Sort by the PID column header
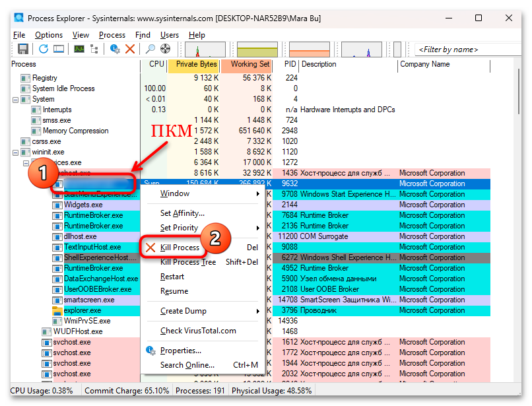The width and height of the screenshot is (532, 406). (x=286, y=64)
